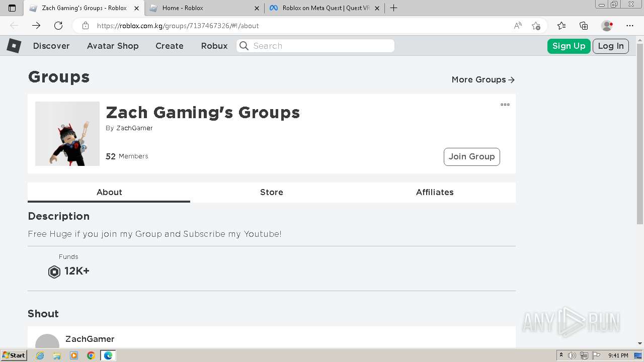Click the site lock icon in address bar
The width and height of the screenshot is (644, 362).
pyautogui.click(x=86, y=26)
